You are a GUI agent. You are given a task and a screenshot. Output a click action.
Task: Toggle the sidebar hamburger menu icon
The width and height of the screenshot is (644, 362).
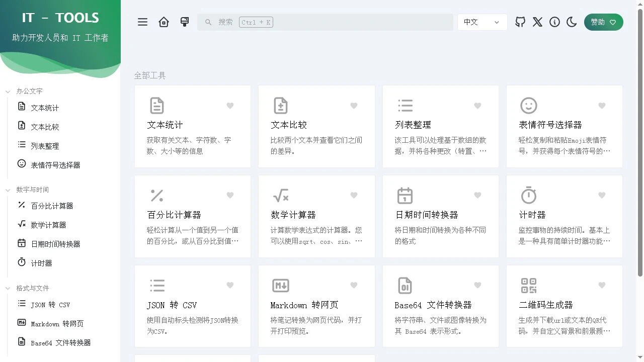coord(143,22)
